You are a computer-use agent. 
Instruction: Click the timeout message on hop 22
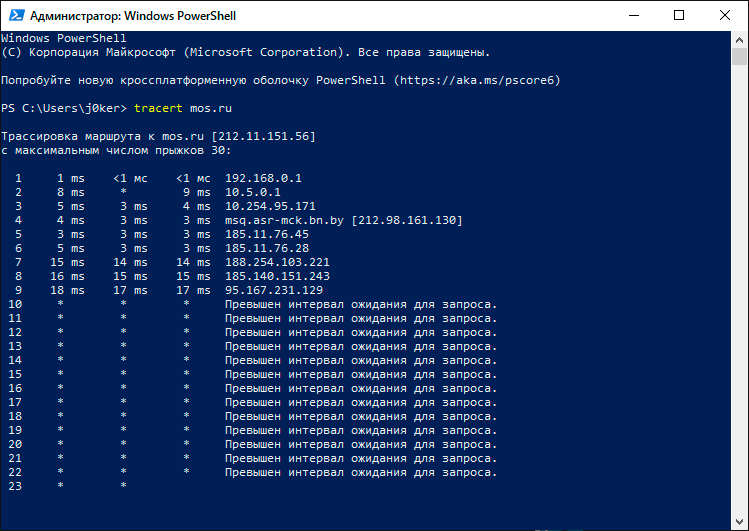click(360, 472)
